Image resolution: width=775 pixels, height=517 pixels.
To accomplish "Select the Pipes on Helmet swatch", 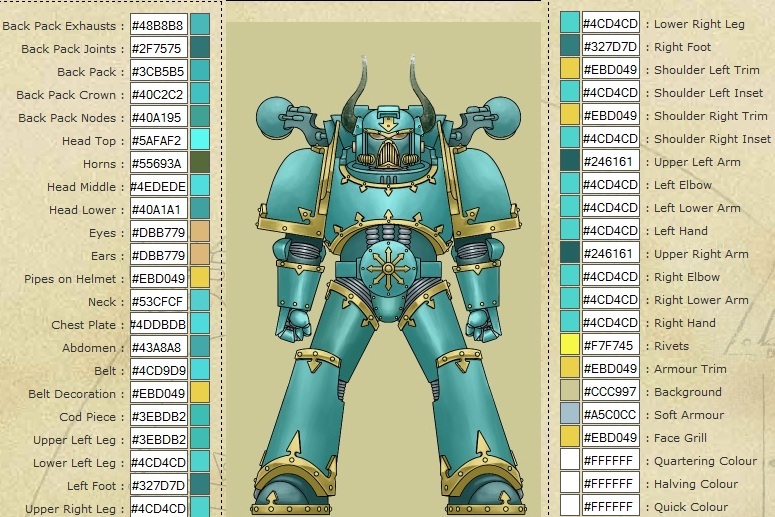I will point(200,278).
